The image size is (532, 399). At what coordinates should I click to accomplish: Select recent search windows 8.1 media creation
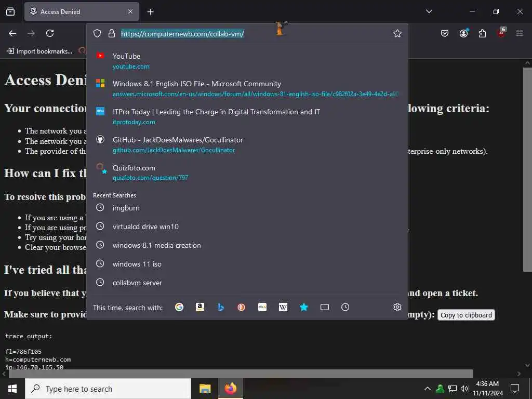point(247,245)
